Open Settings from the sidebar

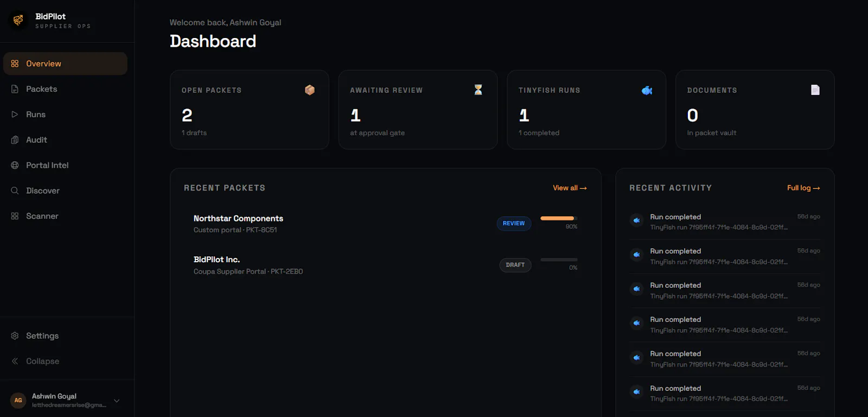pos(65,336)
